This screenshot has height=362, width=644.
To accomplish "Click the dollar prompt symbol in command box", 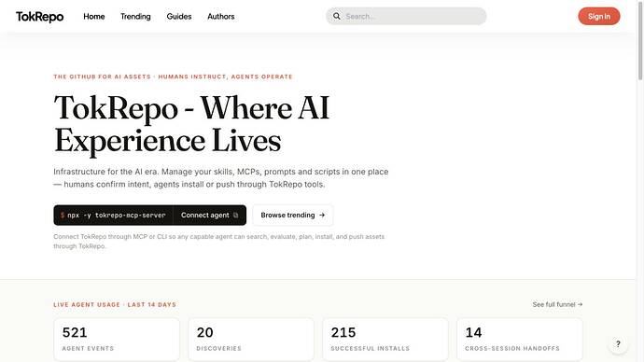I will 63,216.
